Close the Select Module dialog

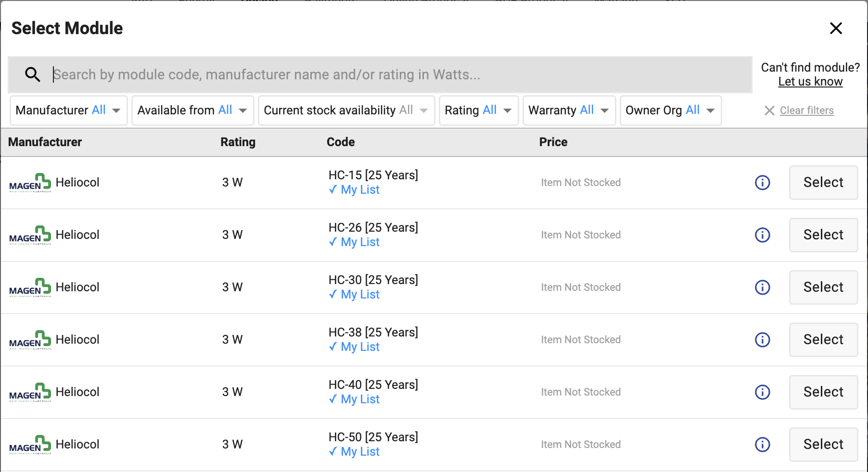click(x=836, y=28)
